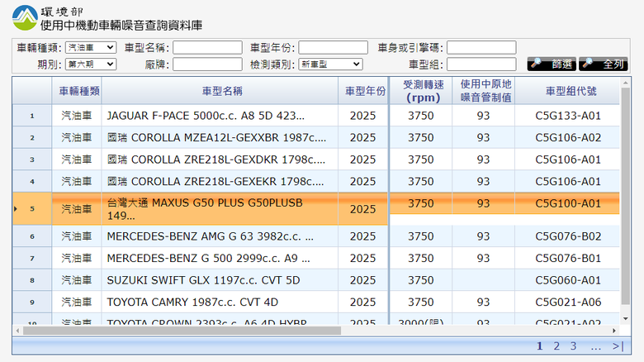Click the current row indicator arrow on row 5
The width and height of the screenshot is (644, 362).
16,209
